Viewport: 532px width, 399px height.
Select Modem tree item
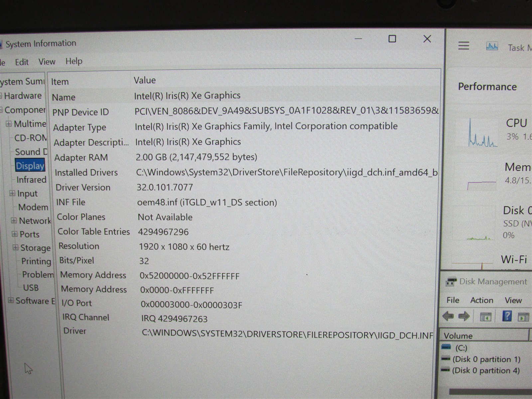pyautogui.click(x=33, y=207)
